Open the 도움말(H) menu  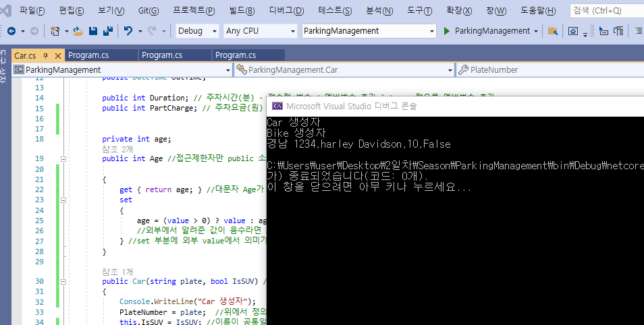click(538, 11)
